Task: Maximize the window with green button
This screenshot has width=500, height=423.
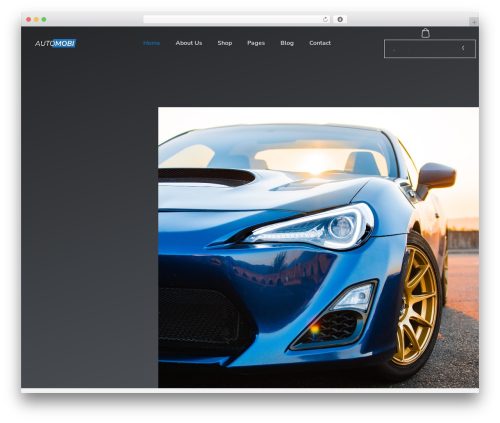Action: (44, 20)
